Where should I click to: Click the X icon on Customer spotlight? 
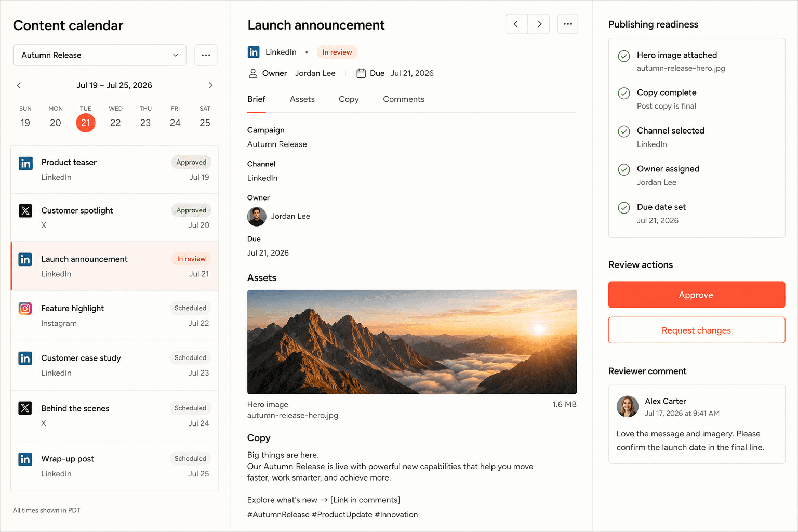25,210
